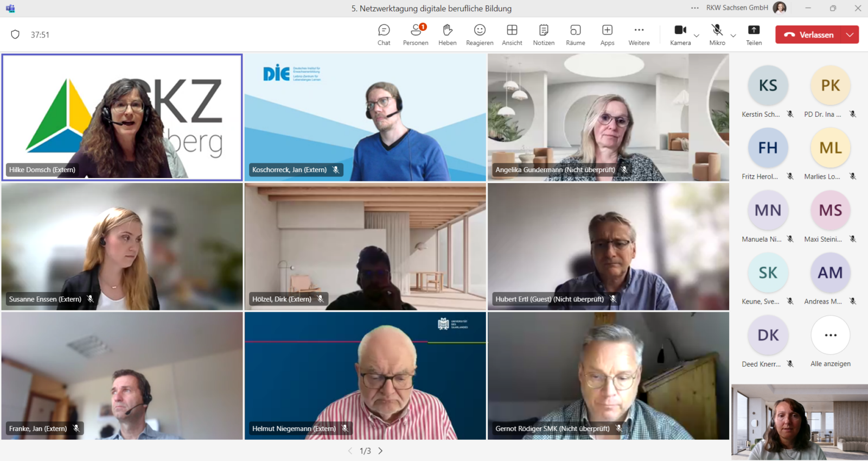
Task: Open the Notizen meeting notes
Action: [x=544, y=35]
